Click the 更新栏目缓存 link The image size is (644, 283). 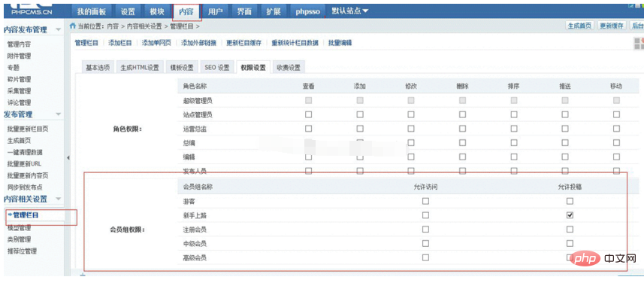[x=244, y=43]
